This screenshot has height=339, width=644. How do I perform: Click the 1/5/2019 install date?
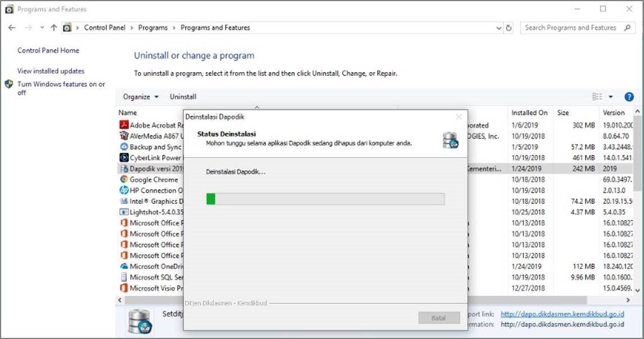tap(525, 147)
